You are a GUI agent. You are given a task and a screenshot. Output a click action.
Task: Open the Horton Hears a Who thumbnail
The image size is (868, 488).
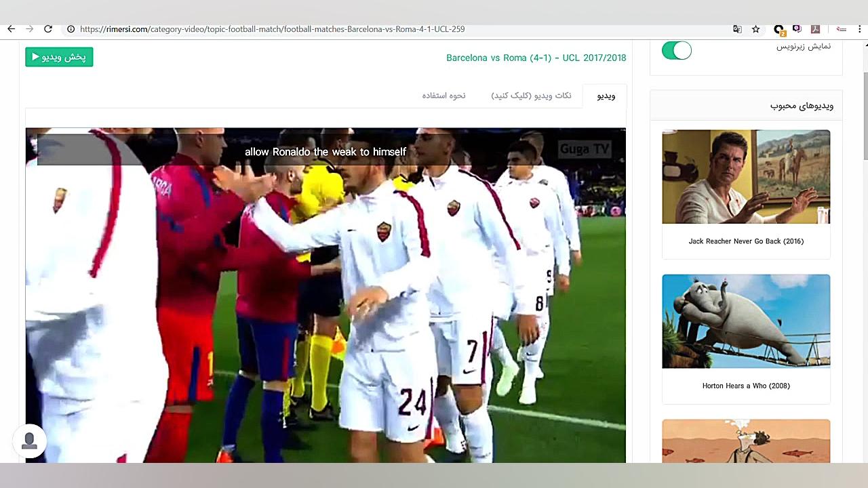[x=746, y=321]
